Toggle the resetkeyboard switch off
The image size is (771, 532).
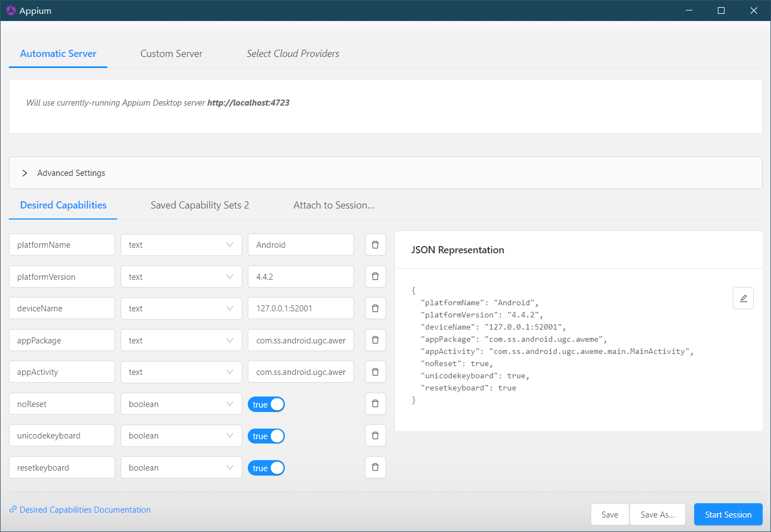click(x=266, y=468)
